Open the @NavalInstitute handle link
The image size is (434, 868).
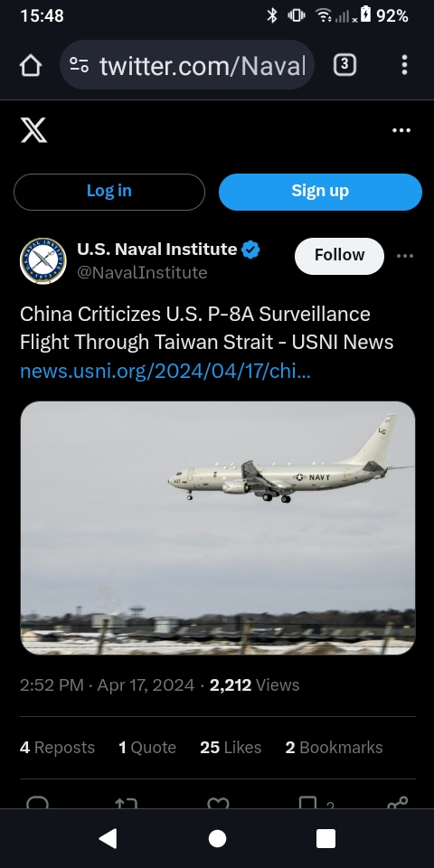coord(142,272)
